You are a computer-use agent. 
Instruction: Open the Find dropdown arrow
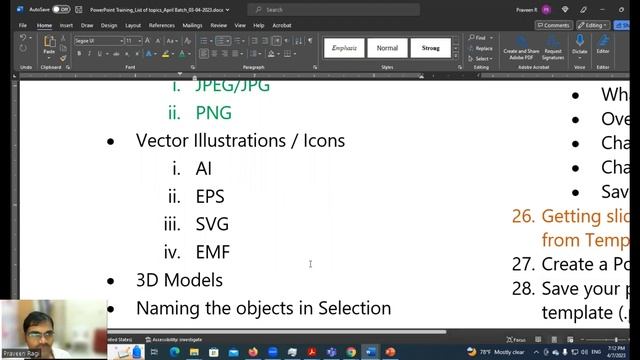[491, 38]
